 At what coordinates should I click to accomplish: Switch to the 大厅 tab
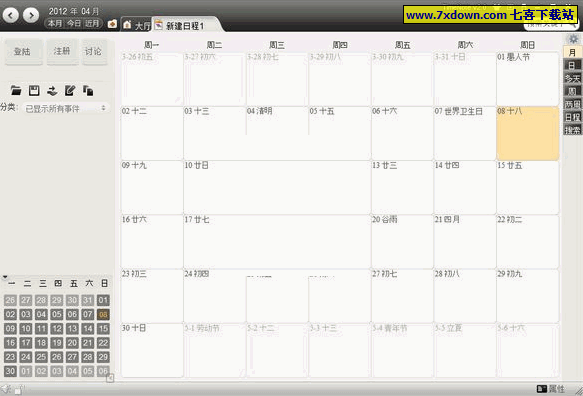click(137, 25)
